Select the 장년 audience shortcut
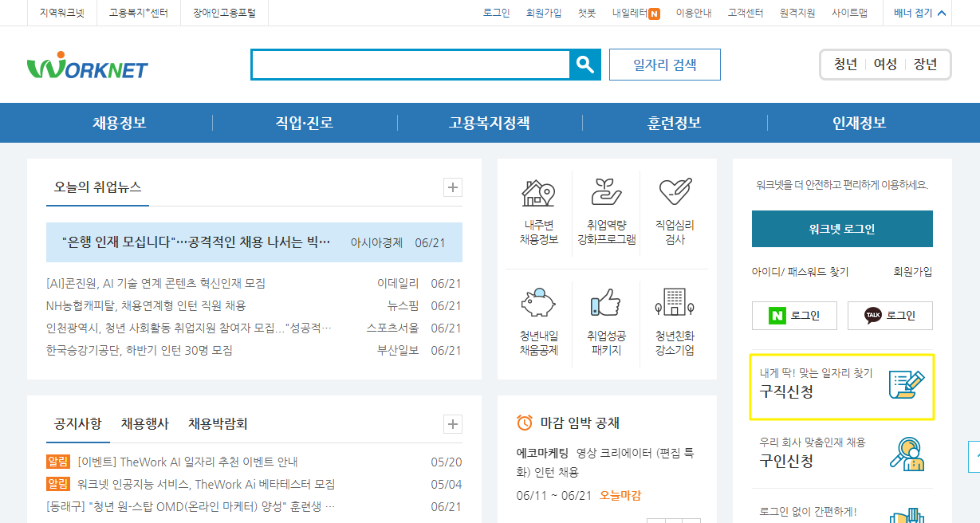Viewport: 980px width, 523px height. pos(926,65)
